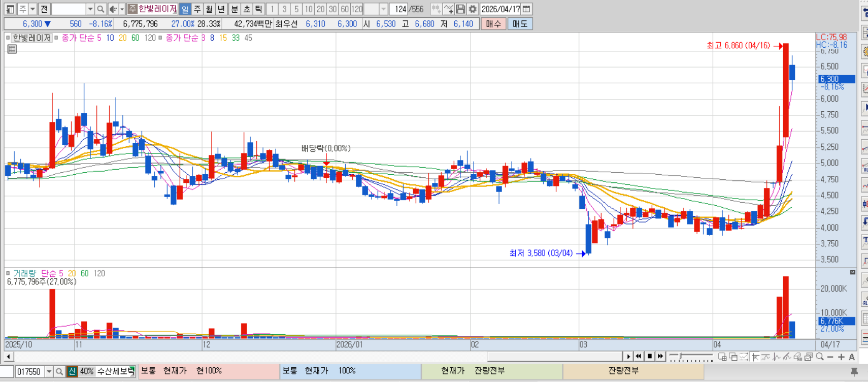Screen dimensions: 868x382
Task: Click the chart print icon in bottom toolbar
Action: pos(808,357)
